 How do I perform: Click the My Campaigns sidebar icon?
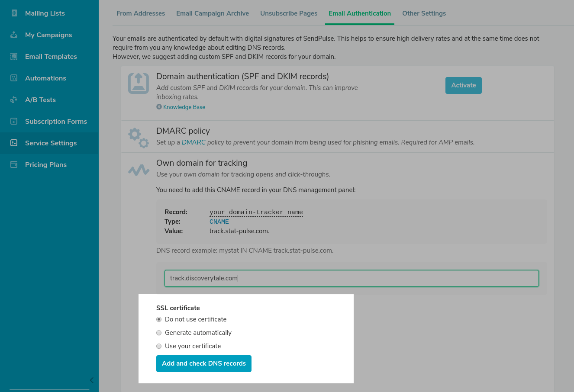click(x=14, y=35)
